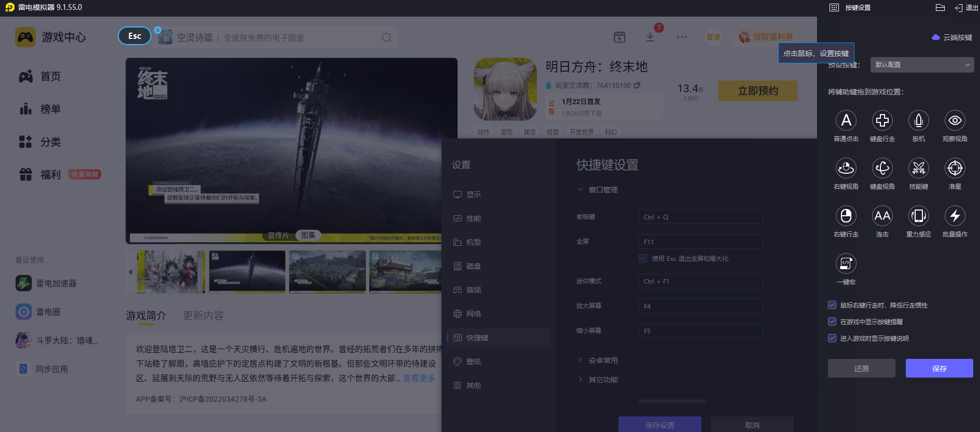Choose the 一键宏 macro icon
The image size is (980, 432).
click(x=846, y=264)
